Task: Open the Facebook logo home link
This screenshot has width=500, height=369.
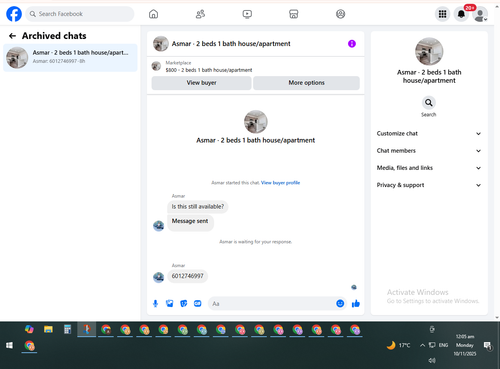Action: (14, 14)
